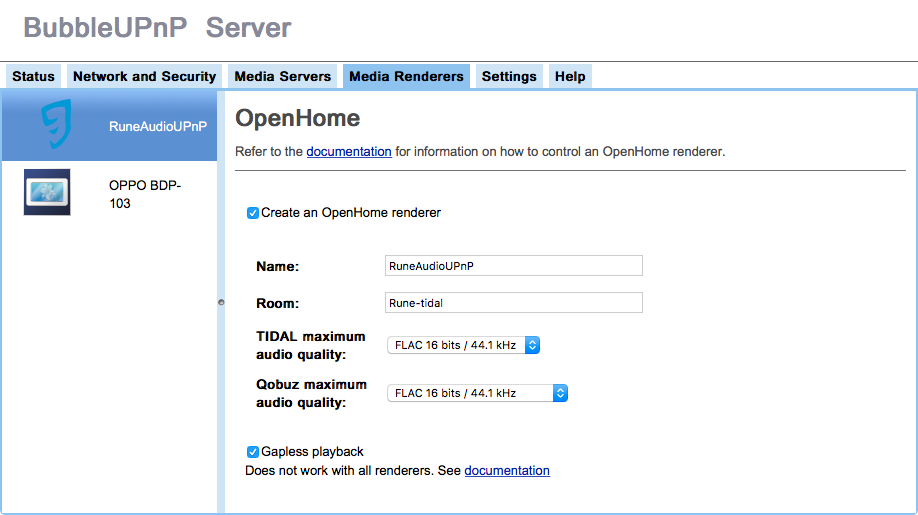Open the OpenHome documentation link
The width and height of the screenshot is (918, 515).
pos(349,152)
